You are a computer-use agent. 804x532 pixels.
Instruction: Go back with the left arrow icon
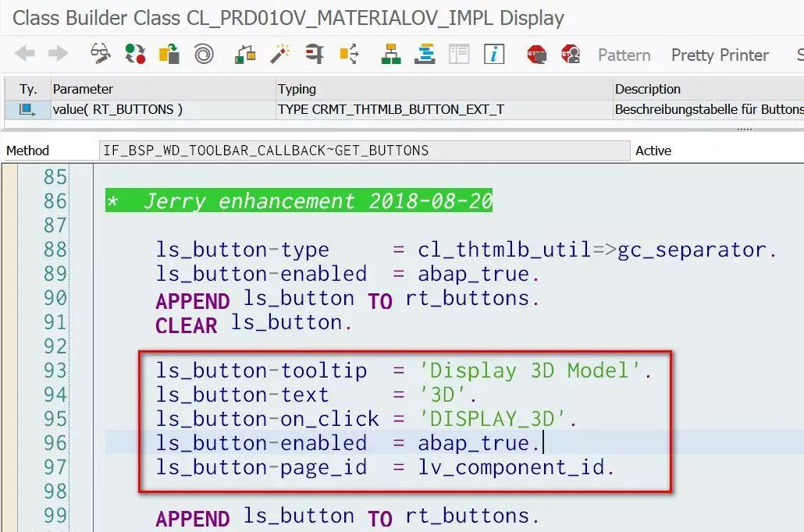coord(25,53)
